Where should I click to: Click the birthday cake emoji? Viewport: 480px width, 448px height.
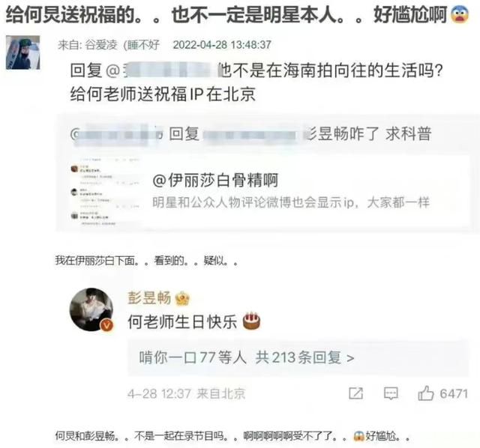coord(252,321)
